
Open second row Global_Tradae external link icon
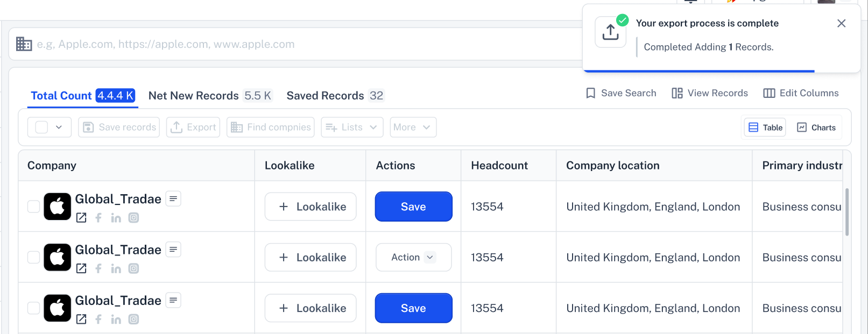point(81,268)
